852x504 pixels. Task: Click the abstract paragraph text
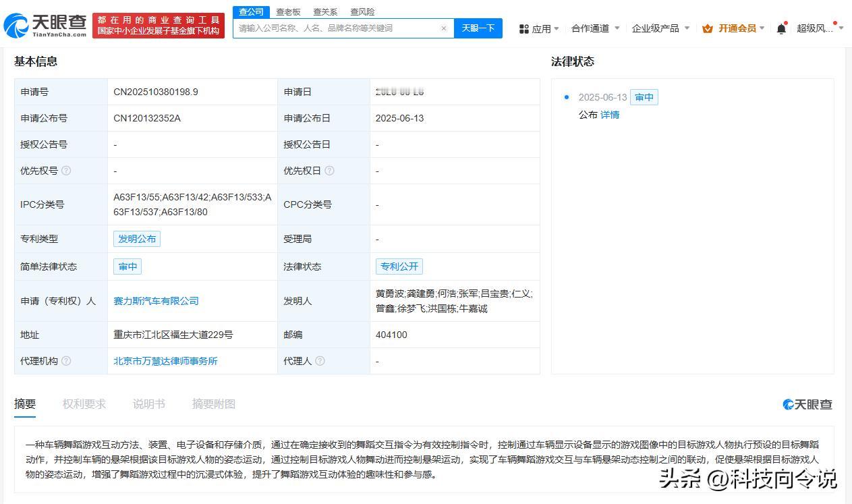[422, 459]
